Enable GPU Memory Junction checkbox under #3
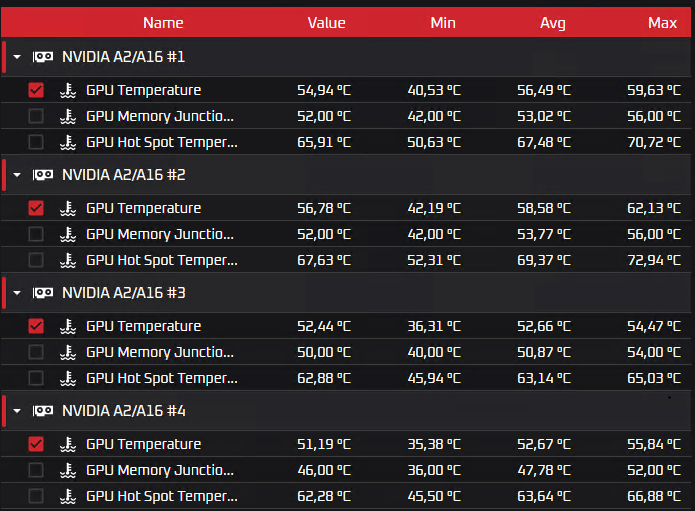Viewport: 695px width, 511px height. pos(36,352)
